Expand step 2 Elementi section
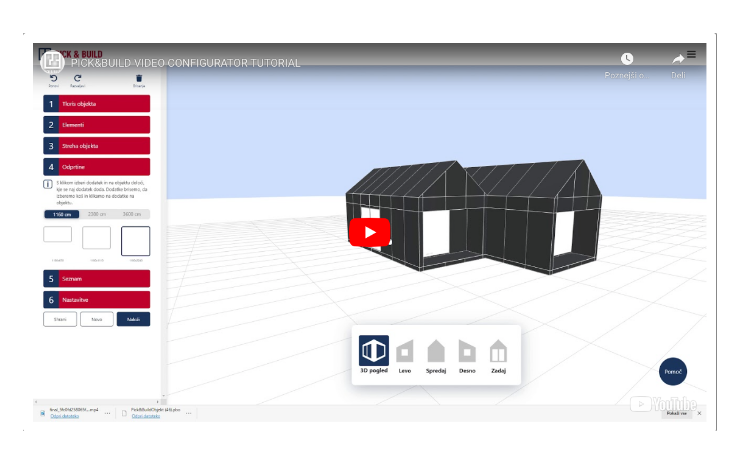 (x=97, y=125)
